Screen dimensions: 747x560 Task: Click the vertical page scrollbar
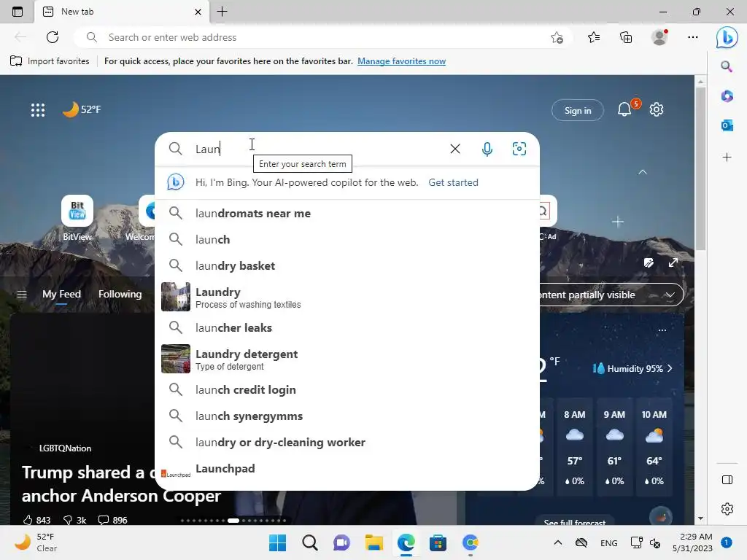click(x=700, y=169)
